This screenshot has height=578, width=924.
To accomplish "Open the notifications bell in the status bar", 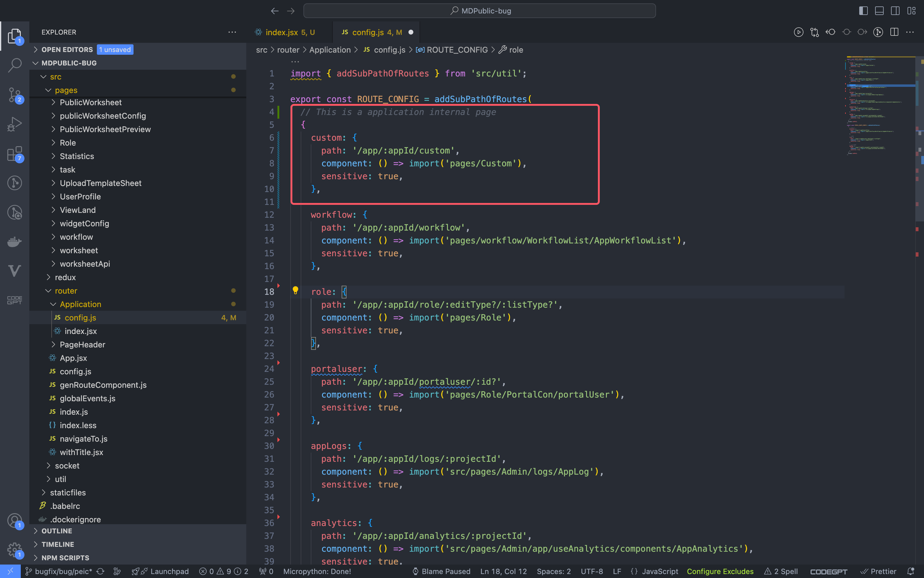I will coord(911,571).
